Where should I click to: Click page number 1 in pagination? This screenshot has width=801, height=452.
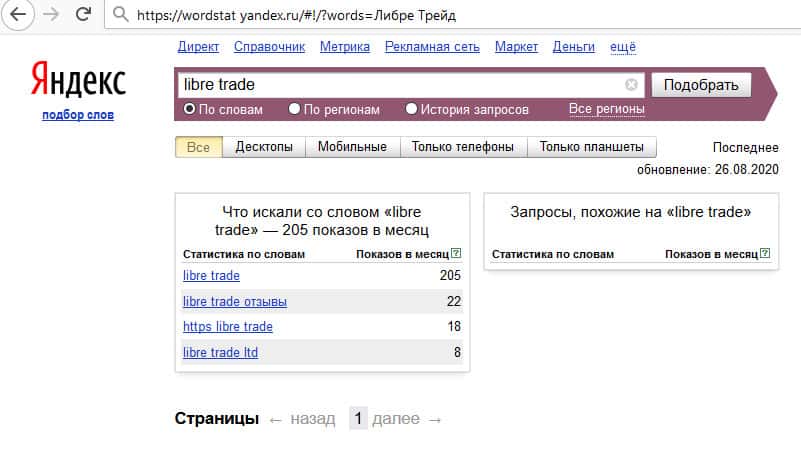coord(358,419)
